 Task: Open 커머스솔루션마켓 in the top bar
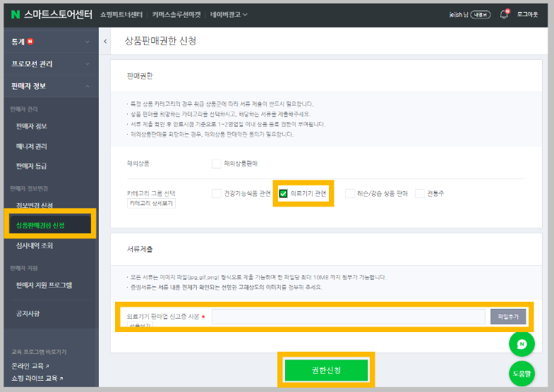tap(176, 15)
